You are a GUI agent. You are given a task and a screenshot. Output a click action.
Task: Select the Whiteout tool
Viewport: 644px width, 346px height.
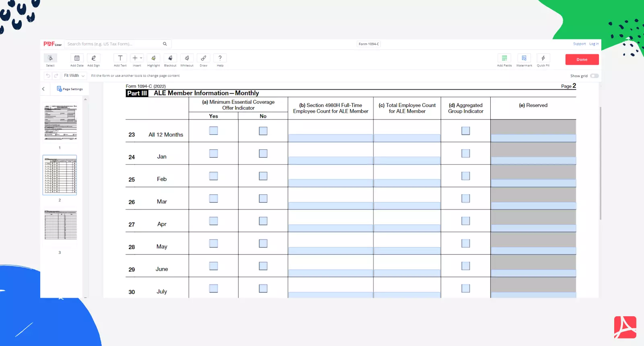[187, 60]
